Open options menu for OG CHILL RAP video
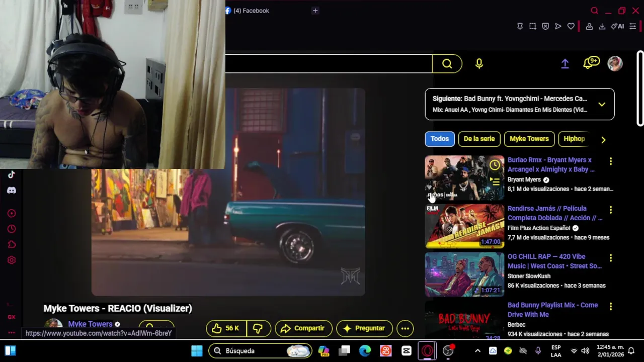644x362 pixels. click(x=611, y=258)
